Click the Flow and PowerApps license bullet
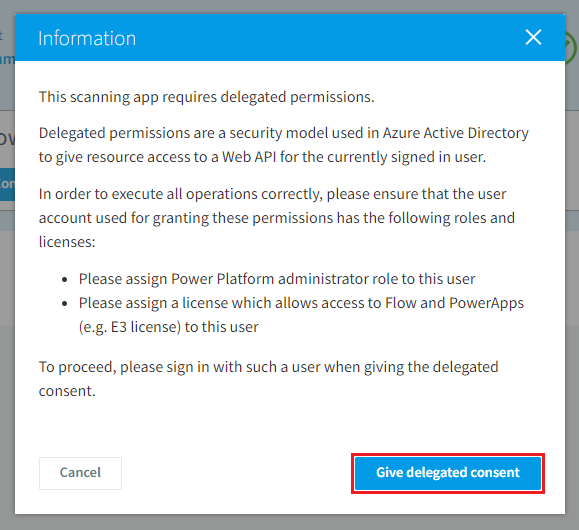The height and width of the screenshot is (530, 579). 301,315
